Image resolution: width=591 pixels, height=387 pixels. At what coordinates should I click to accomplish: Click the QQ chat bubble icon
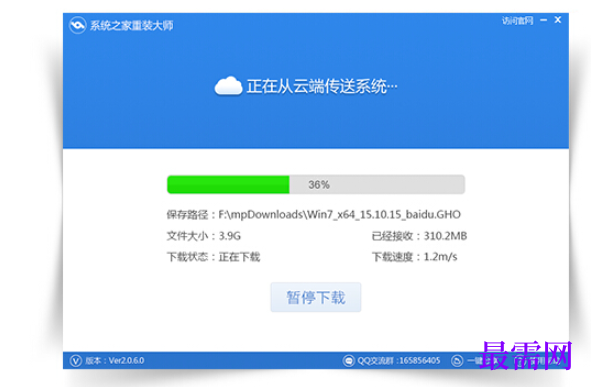pyautogui.click(x=349, y=361)
